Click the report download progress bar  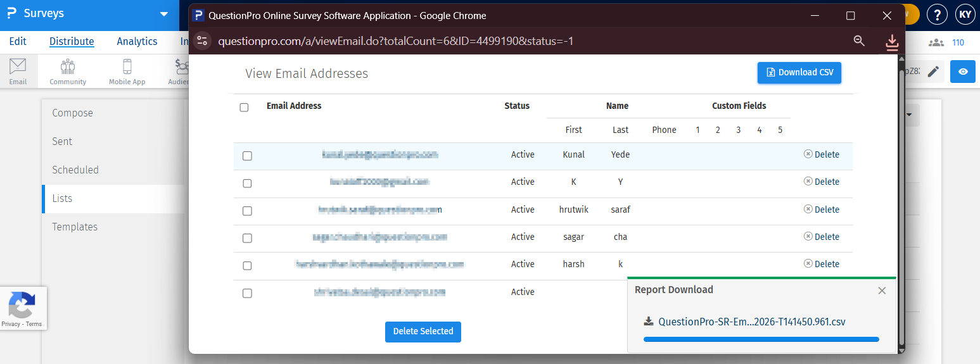[761, 339]
